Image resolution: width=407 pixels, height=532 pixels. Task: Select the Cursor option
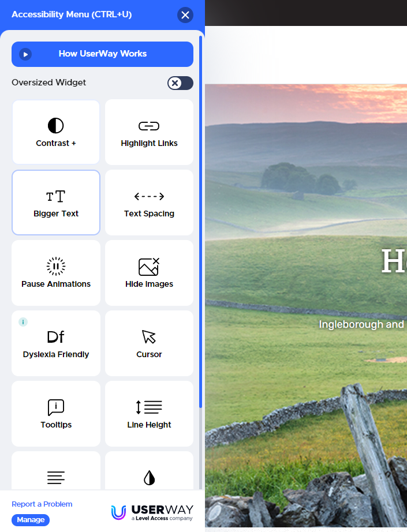click(x=149, y=343)
